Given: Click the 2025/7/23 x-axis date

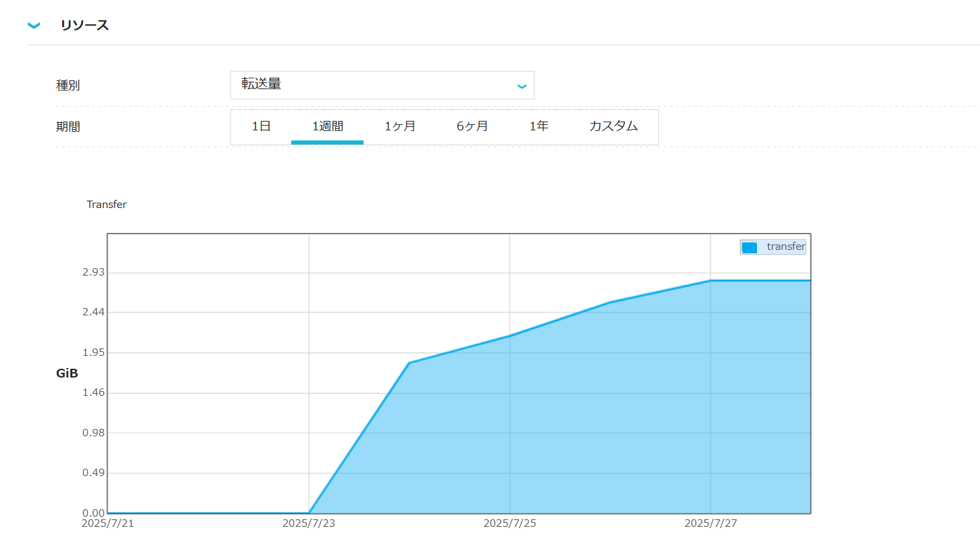Looking at the screenshot, I should 309,523.
